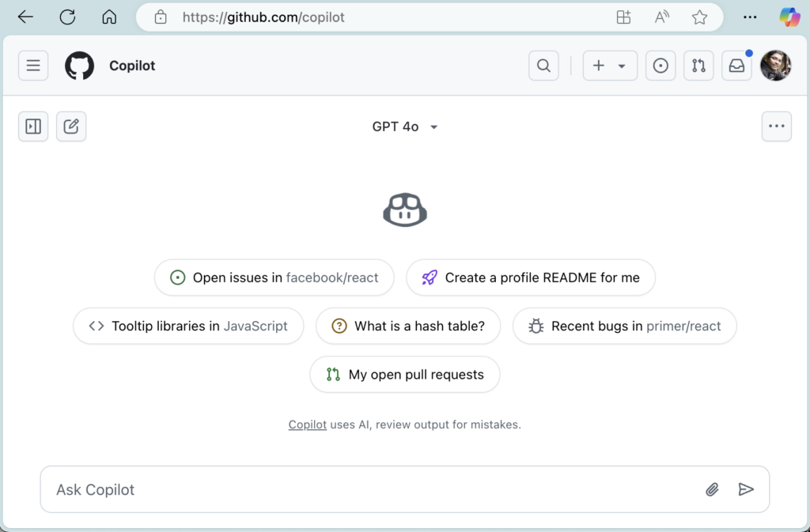Screen dimensions: 810x532
Task: Expand the create new dropdown arrow
Action: pyautogui.click(x=620, y=66)
